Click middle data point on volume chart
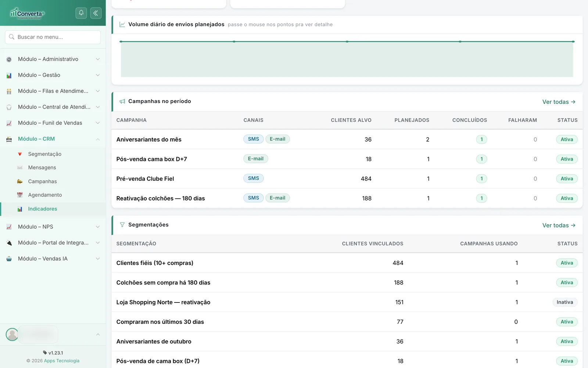 coord(347,42)
